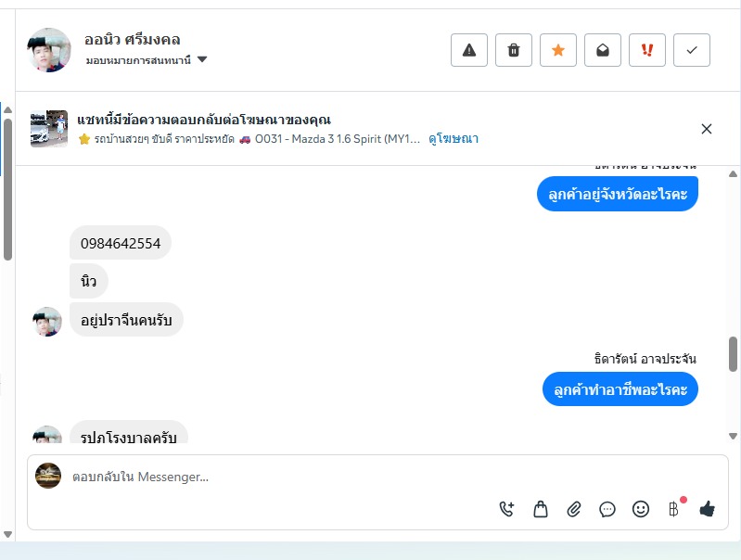Mark conversation done with the checkmark

point(692,50)
